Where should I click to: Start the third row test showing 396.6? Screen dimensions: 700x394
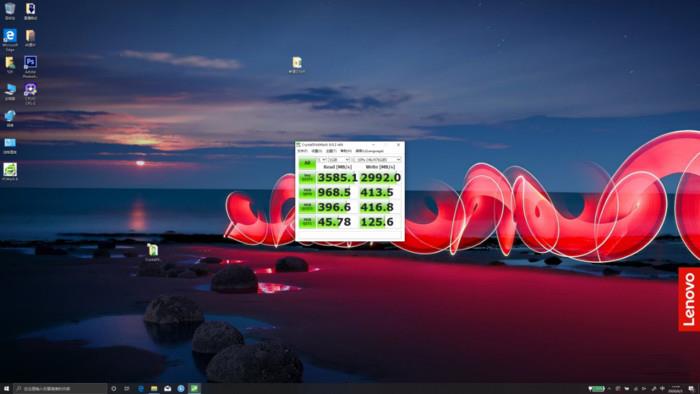(x=307, y=207)
